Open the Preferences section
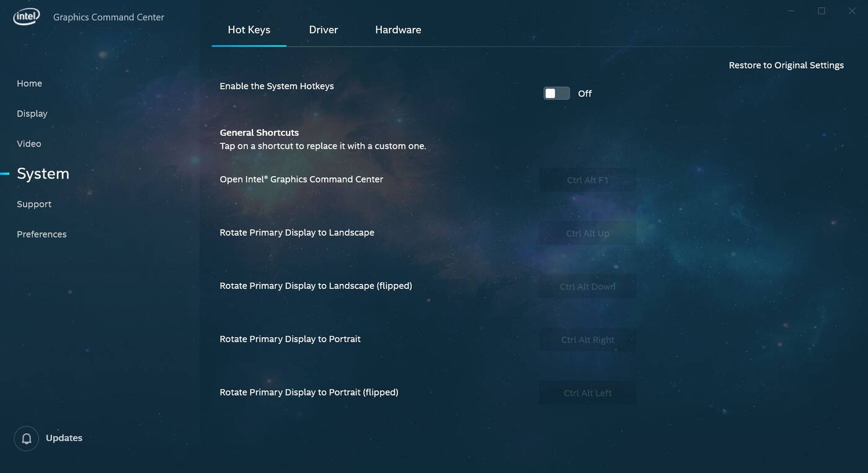 click(x=42, y=234)
